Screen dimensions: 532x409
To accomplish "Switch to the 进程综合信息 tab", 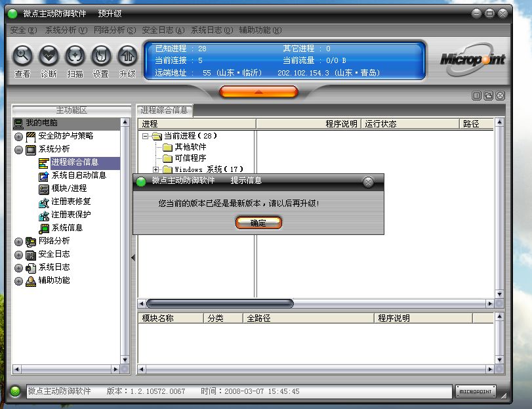I will 164,110.
